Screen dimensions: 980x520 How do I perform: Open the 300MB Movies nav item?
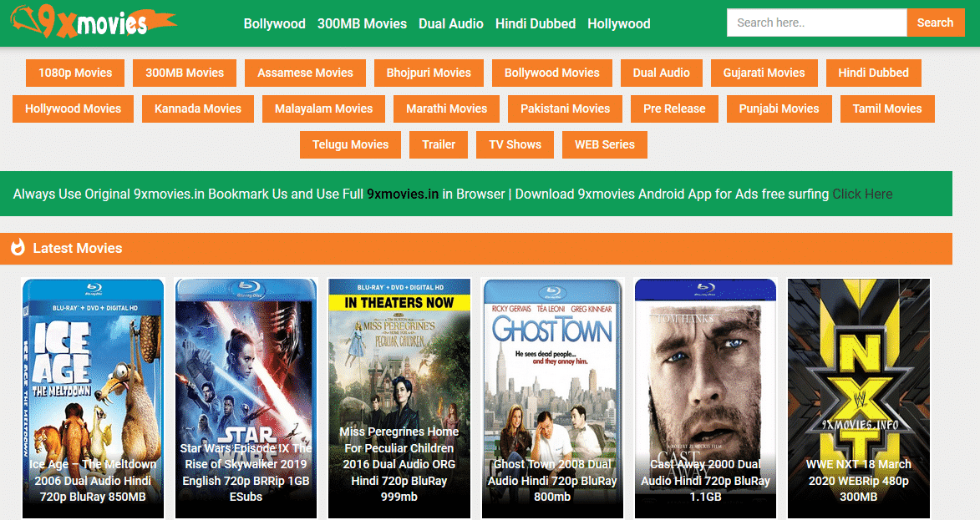[x=362, y=23]
